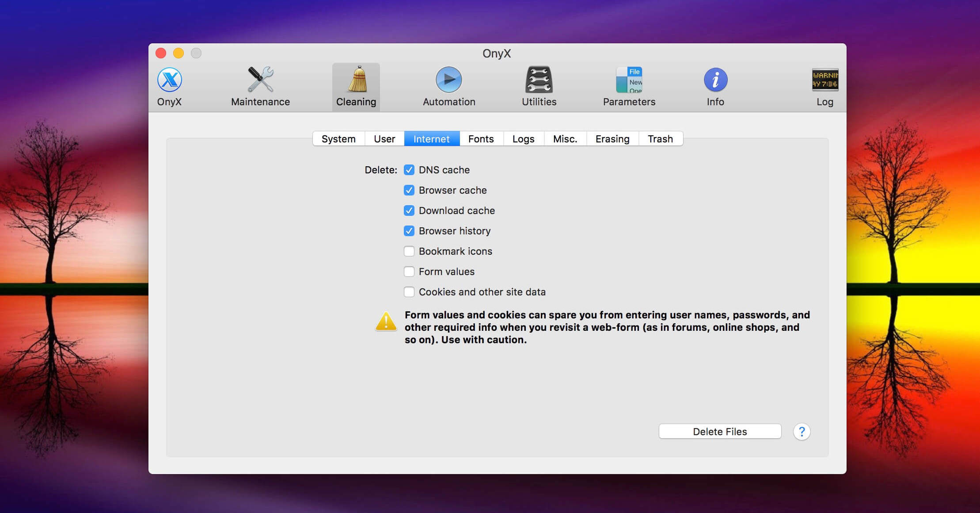Open the Utilities wrenches icon
This screenshot has width=980, height=513.
(539, 80)
